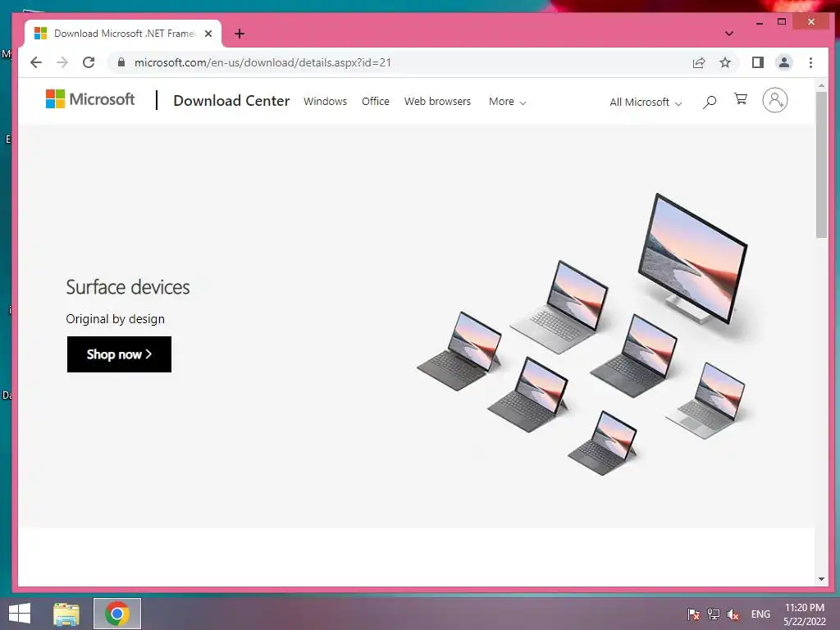
Task: Share this page using the share icon
Action: coord(699,62)
